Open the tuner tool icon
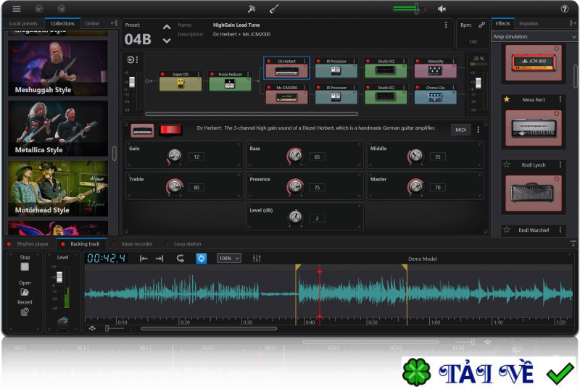The height and width of the screenshot is (392, 580). [252, 9]
